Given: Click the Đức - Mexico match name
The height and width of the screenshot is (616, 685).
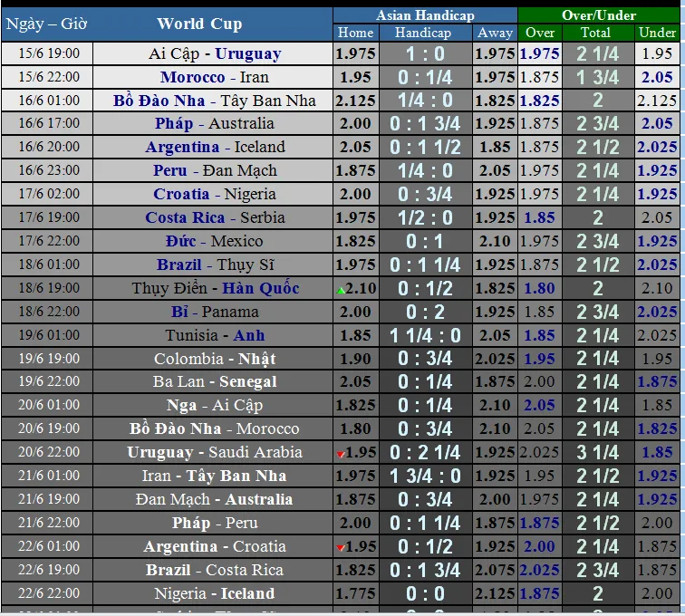Looking at the screenshot, I should 215,242.
